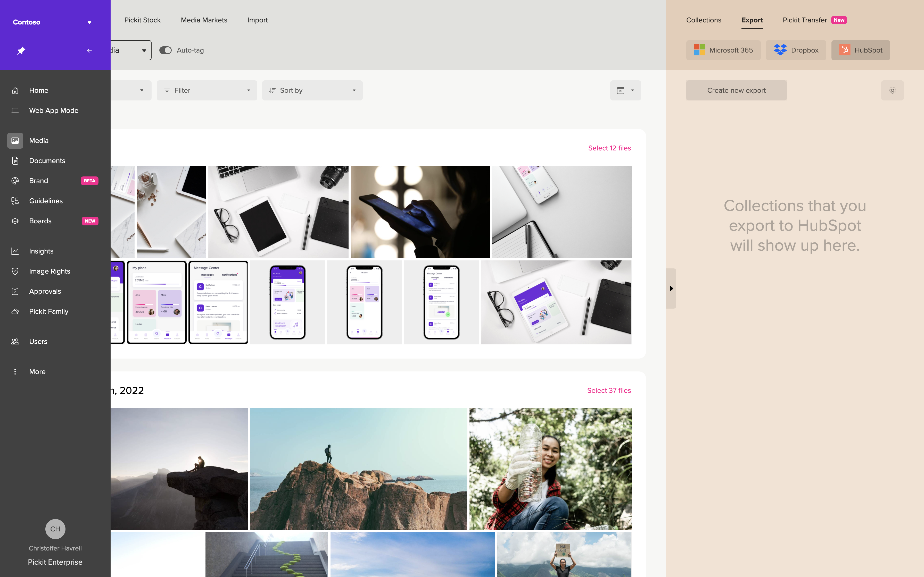Click the Select 37 files link
The height and width of the screenshot is (577, 924).
coord(609,391)
